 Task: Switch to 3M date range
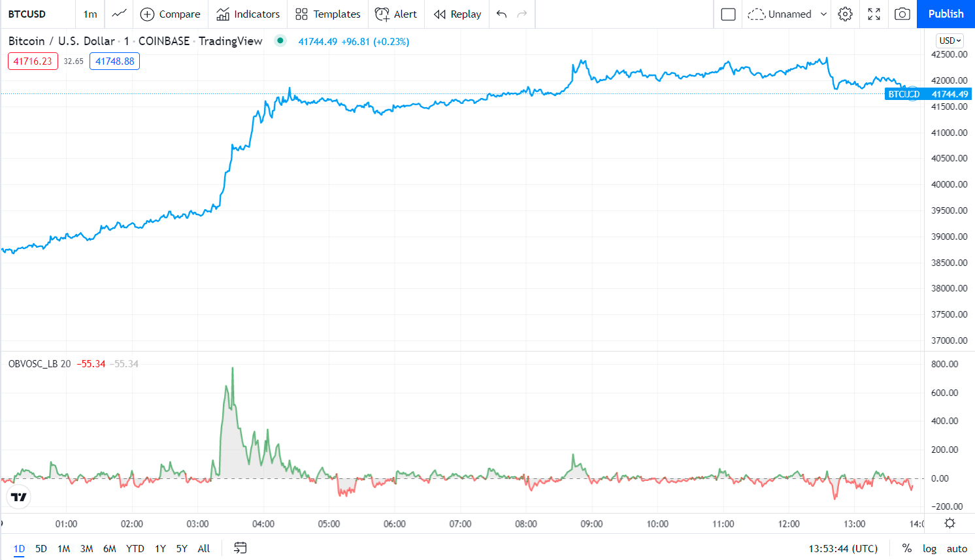click(x=87, y=548)
